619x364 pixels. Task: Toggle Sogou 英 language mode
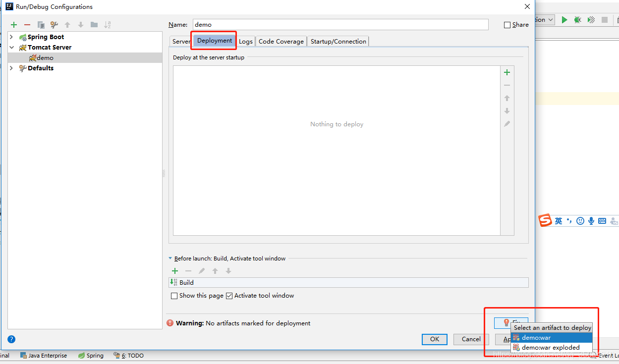(559, 221)
